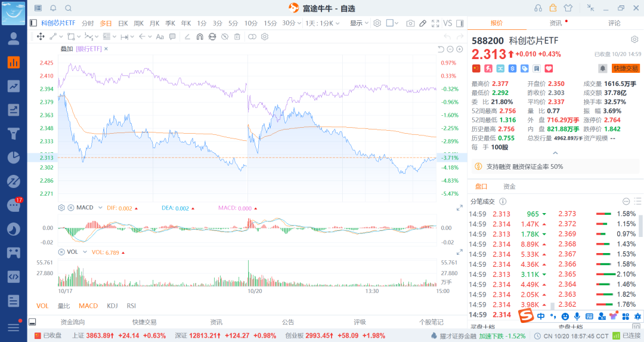Open 资金流向 at bottom bar
Screen dimensions: 644x342
73,322
